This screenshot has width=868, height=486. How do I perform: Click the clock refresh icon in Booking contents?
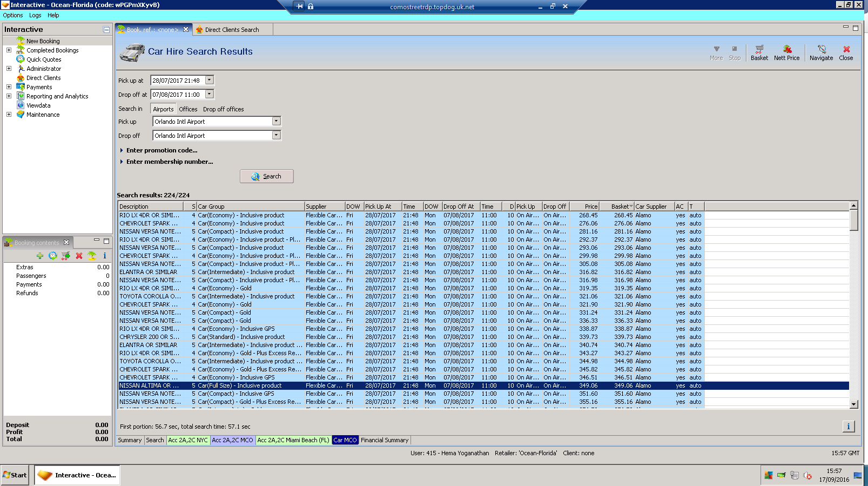click(x=52, y=256)
